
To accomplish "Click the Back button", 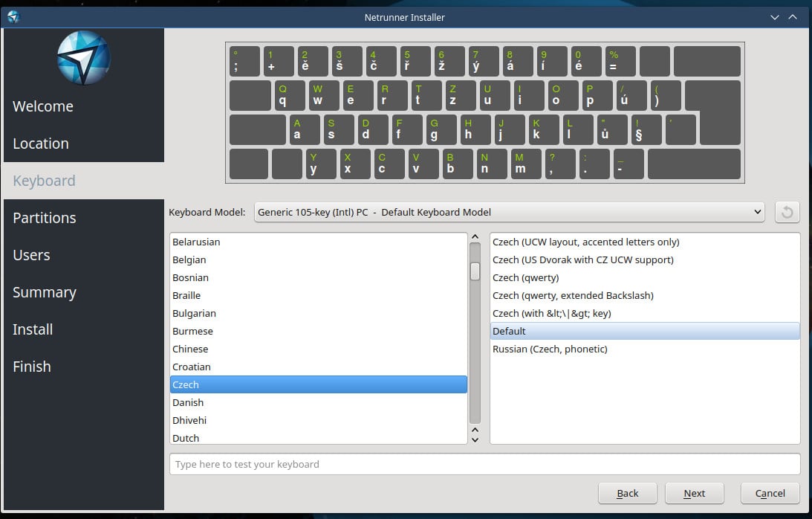I will [628, 493].
